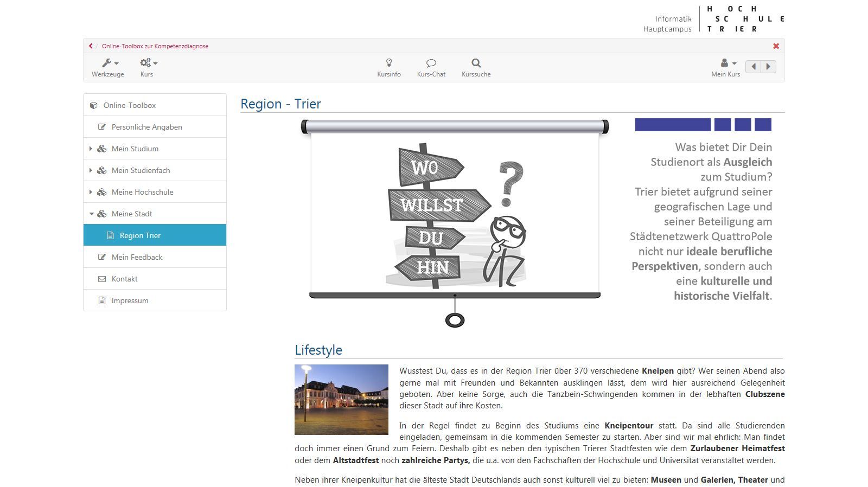Go to next page arrow button
The height and width of the screenshot is (487, 868).
tap(768, 67)
